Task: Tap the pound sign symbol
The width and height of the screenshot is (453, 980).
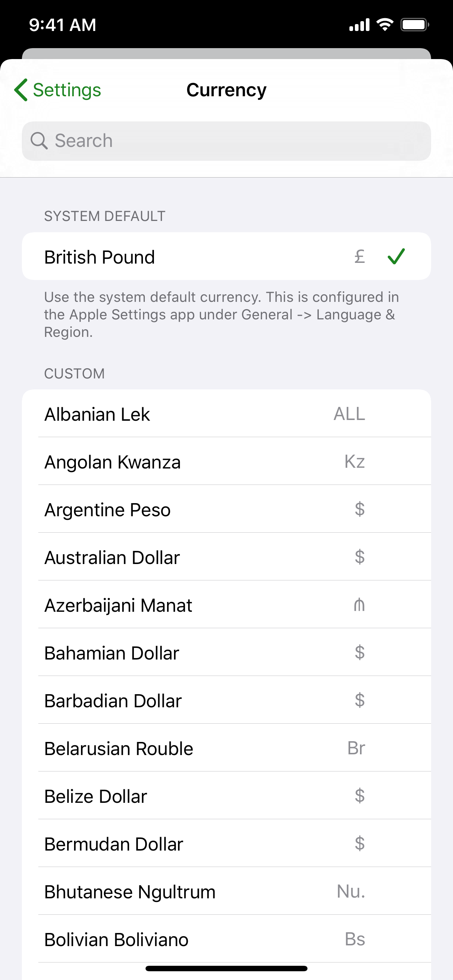Action: click(359, 256)
